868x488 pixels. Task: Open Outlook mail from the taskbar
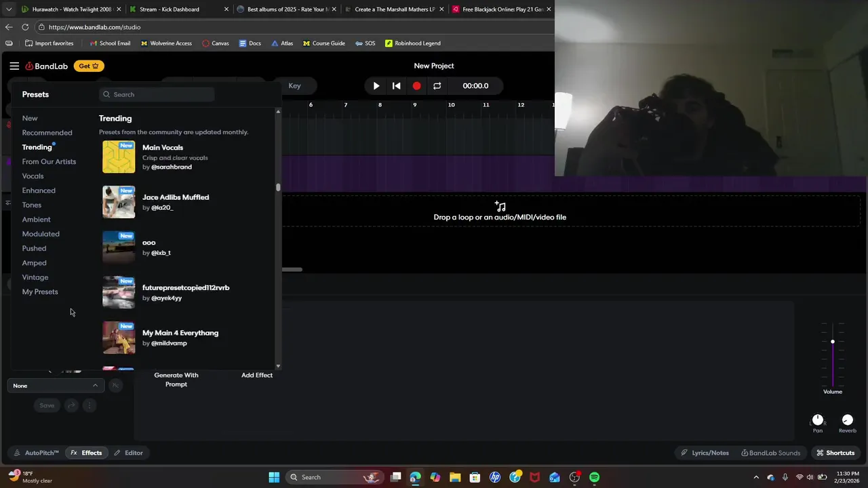555,477
